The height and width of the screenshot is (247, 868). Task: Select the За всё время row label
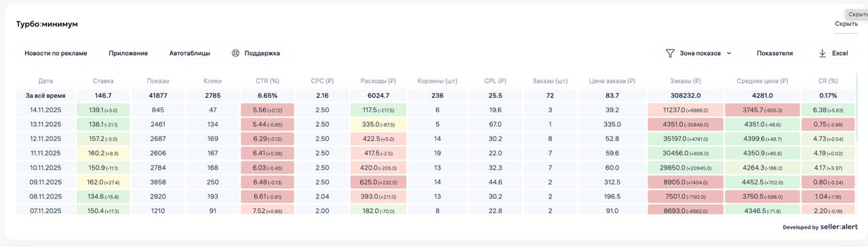click(45, 96)
